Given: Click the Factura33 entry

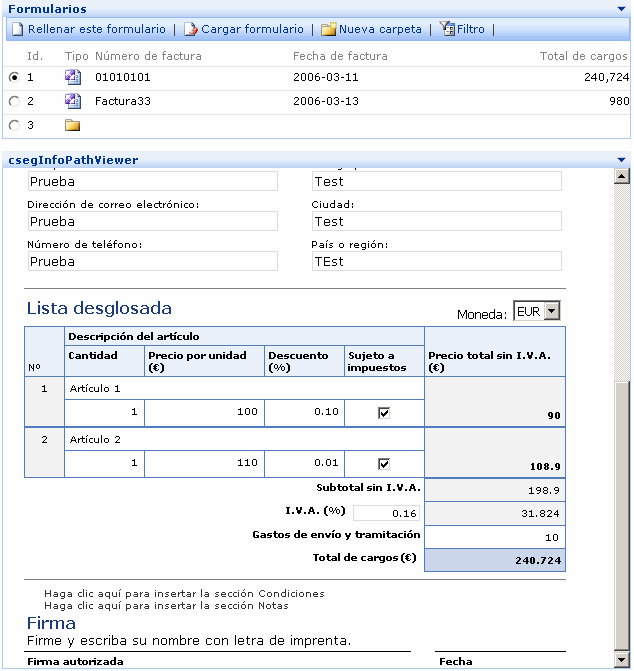Looking at the screenshot, I should 122,101.
